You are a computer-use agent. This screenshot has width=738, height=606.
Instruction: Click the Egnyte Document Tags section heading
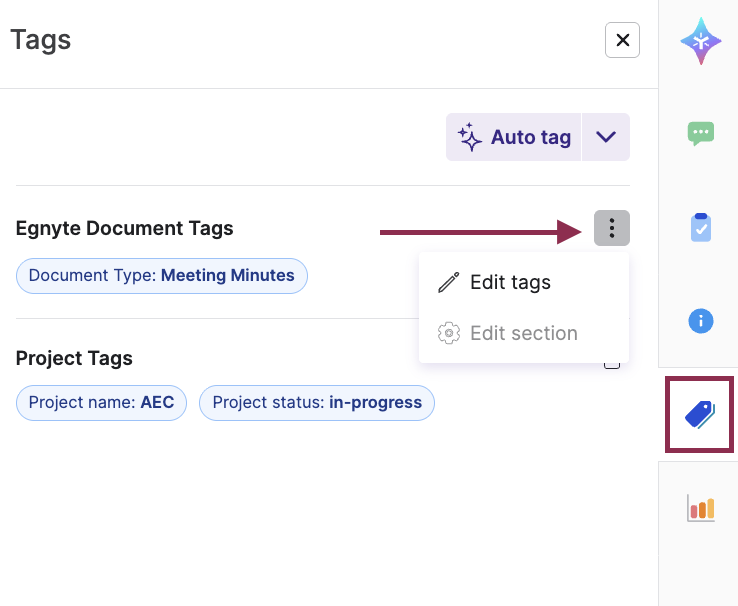pos(125,229)
